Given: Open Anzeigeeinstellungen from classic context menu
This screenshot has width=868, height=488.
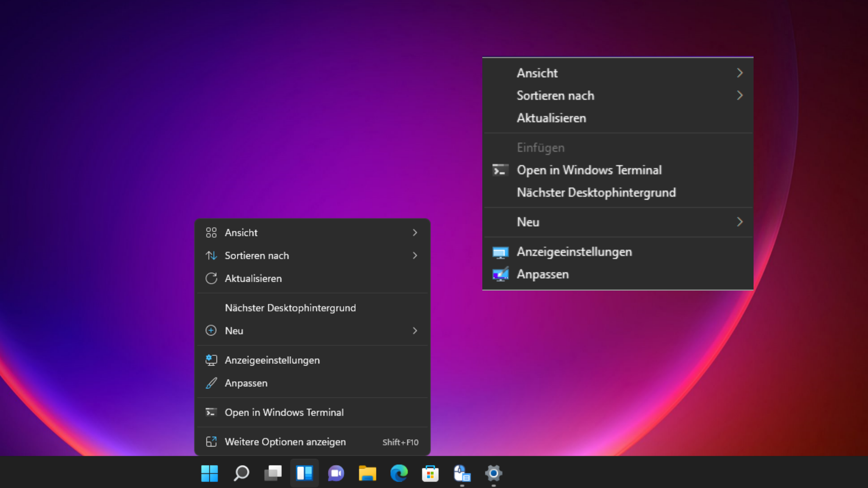Looking at the screenshot, I should click(618, 252).
